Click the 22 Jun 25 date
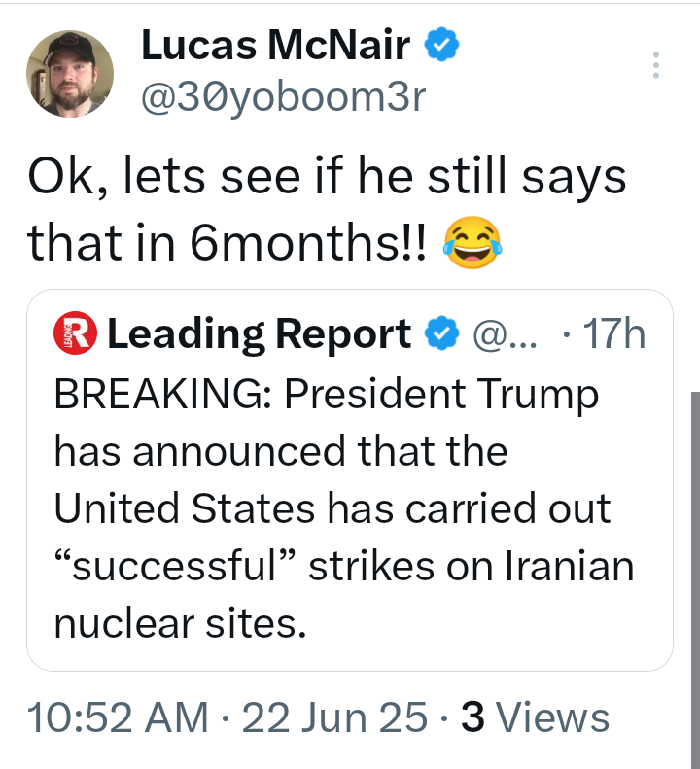The width and height of the screenshot is (700, 769). [x=334, y=717]
